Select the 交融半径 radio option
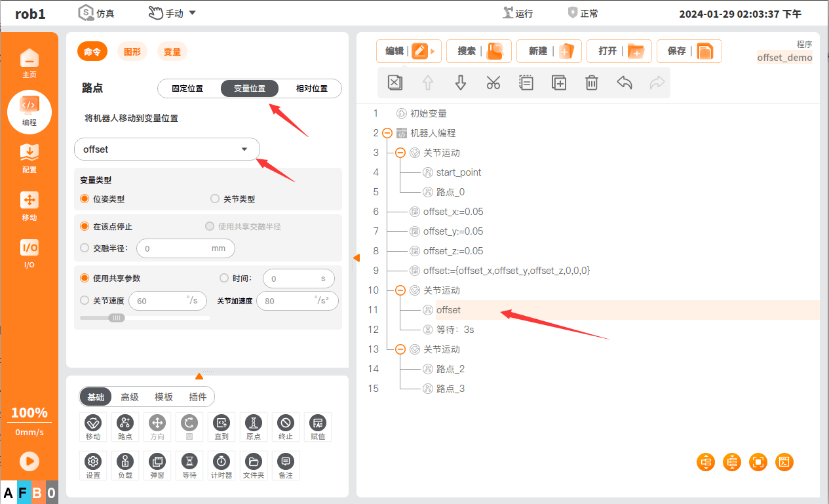 point(85,248)
